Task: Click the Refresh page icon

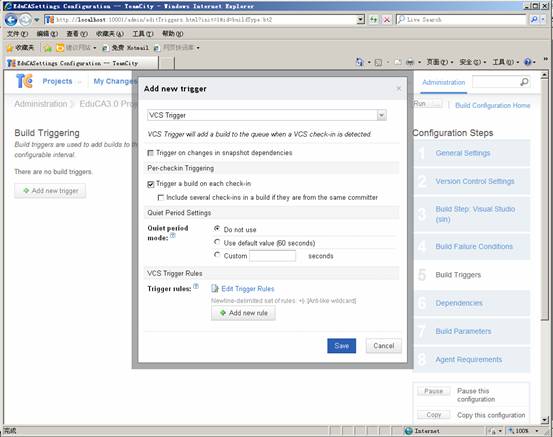Action: tap(373, 20)
